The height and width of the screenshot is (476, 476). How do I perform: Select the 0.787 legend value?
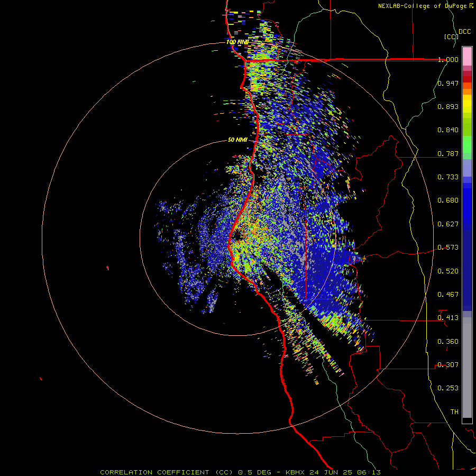[x=448, y=153]
